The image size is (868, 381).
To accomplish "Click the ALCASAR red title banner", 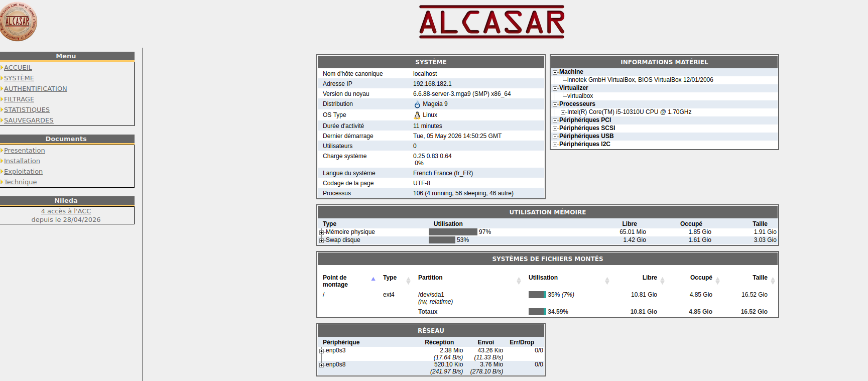I will [x=492, y=22].
